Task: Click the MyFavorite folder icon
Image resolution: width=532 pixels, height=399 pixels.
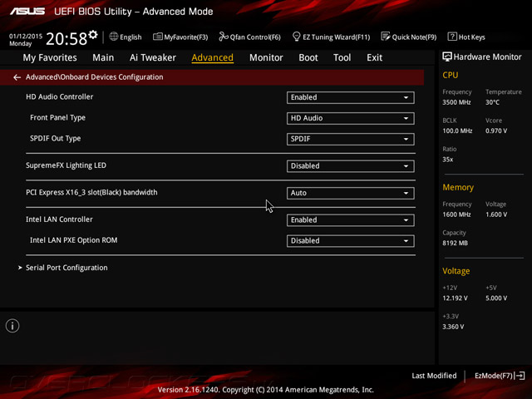Action: tap(157, 37)
